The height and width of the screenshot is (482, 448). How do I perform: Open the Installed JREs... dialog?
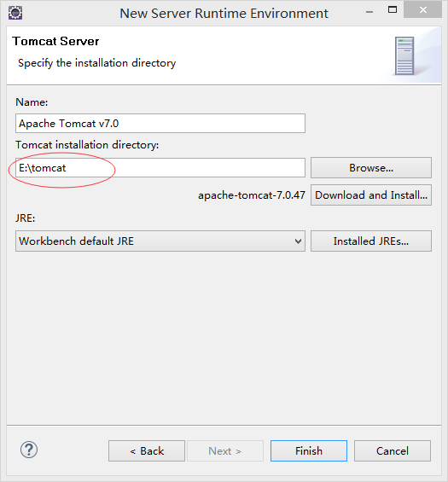tap(371, 241)
